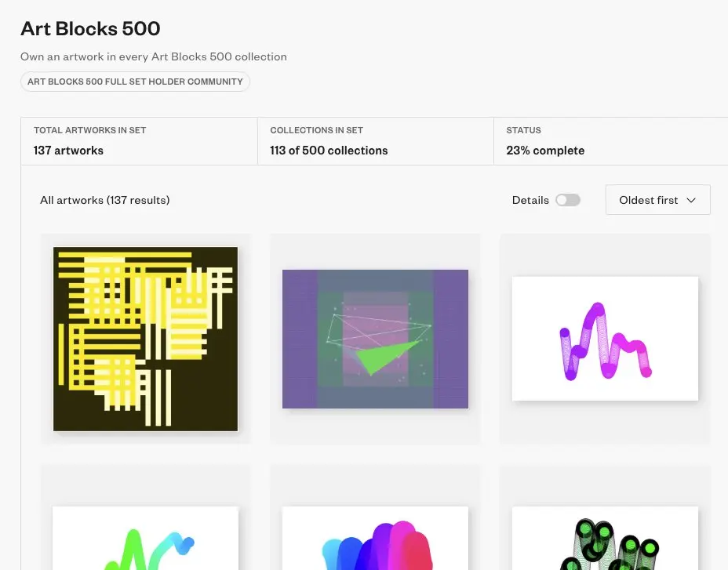Image resolution: width=728 pixels, height=570 pixels.
Task: Open the purple-magenta squiggle artwork thumbnail
Action: (605, 339)
